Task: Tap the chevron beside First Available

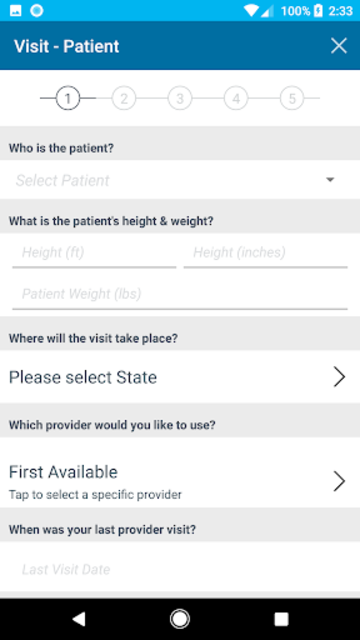Action: tap(339, 481)
